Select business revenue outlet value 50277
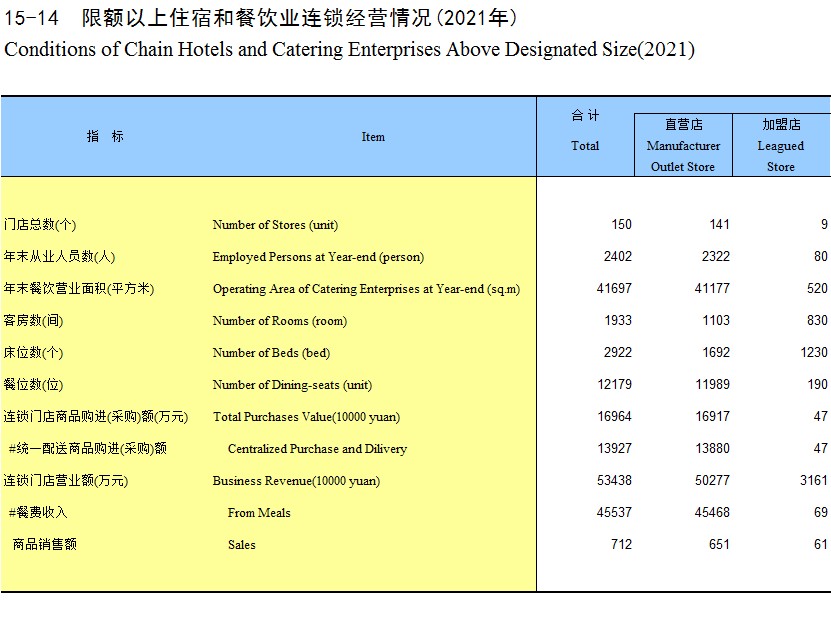831x625 pixels. tap(712, 480)
